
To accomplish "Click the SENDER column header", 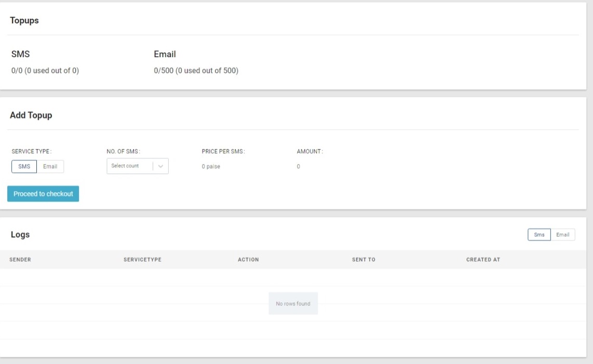I will (x=20, y=260).
